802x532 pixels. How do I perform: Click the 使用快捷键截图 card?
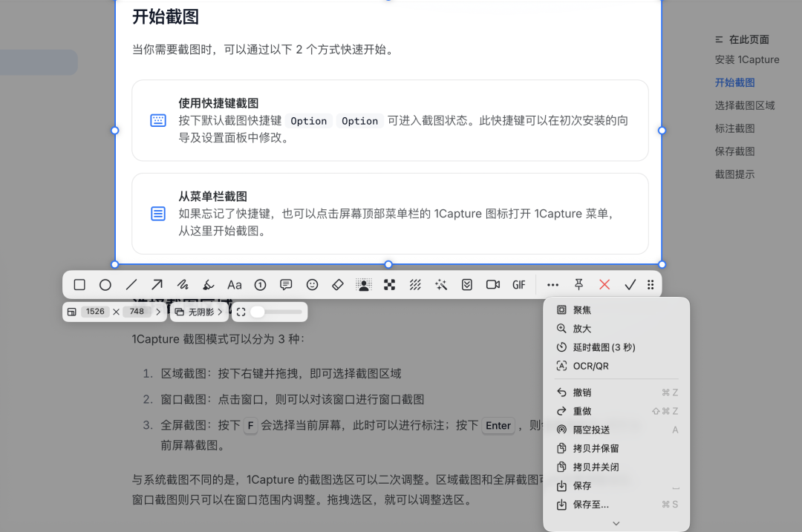tap(391, 121)
